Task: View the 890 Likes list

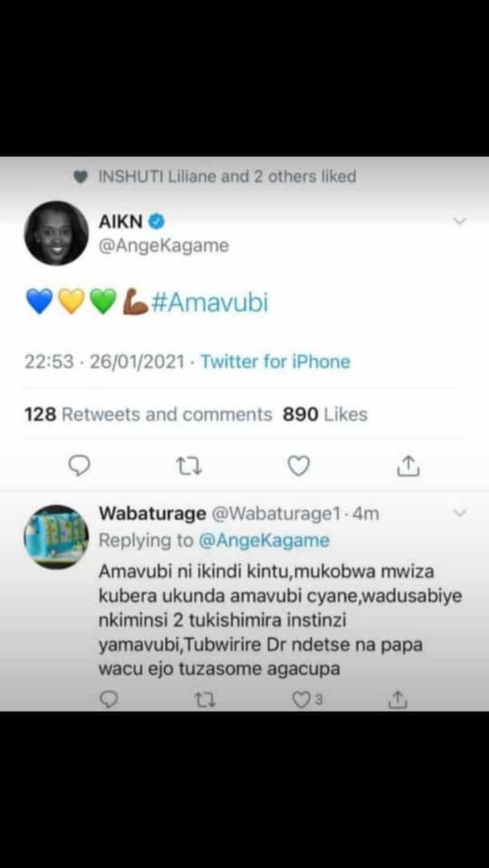Action: (325, 415)
